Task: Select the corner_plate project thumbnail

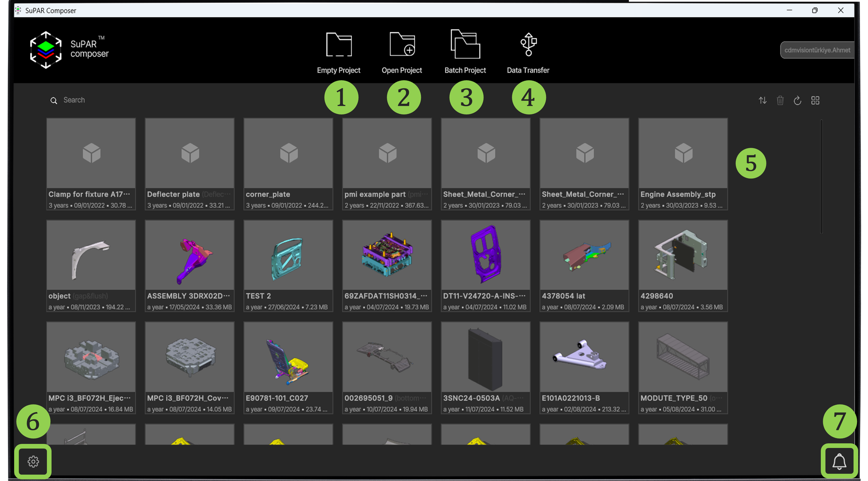Action: (x=288, y=153)
